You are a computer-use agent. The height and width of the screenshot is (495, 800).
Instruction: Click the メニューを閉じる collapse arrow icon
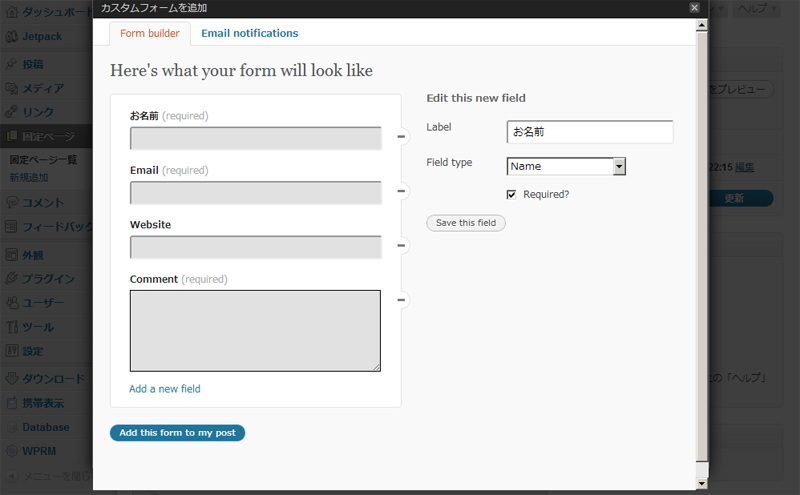click(11, 476)
